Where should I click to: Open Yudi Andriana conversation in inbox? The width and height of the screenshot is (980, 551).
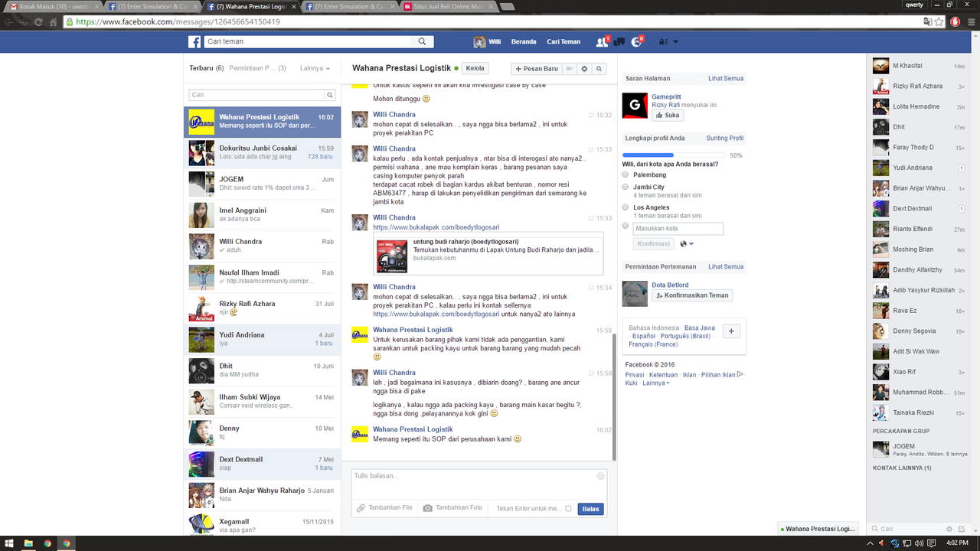(262, 340)
